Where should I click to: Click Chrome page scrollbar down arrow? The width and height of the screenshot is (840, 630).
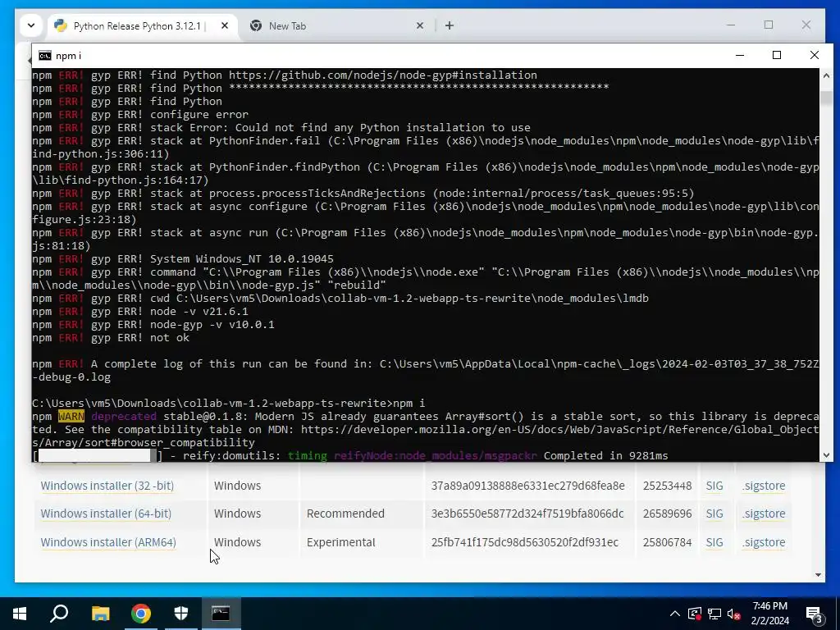(x=818, y=575)
